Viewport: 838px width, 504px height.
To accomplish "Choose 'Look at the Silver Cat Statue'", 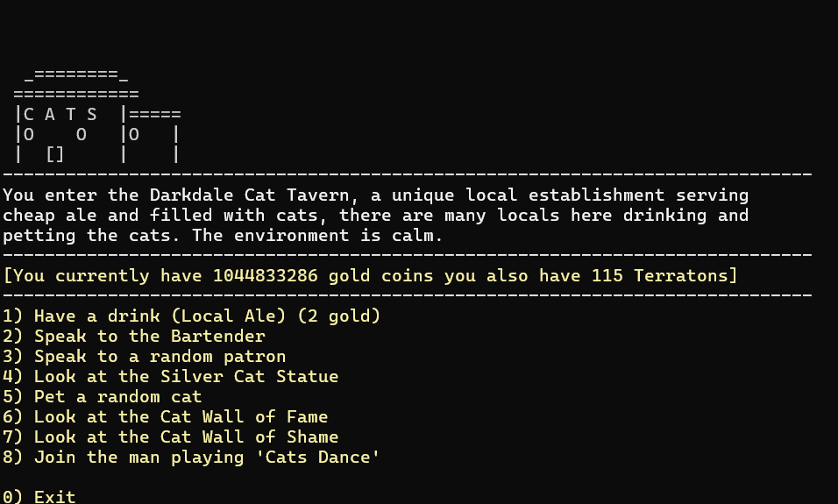I will pos(170,376).
